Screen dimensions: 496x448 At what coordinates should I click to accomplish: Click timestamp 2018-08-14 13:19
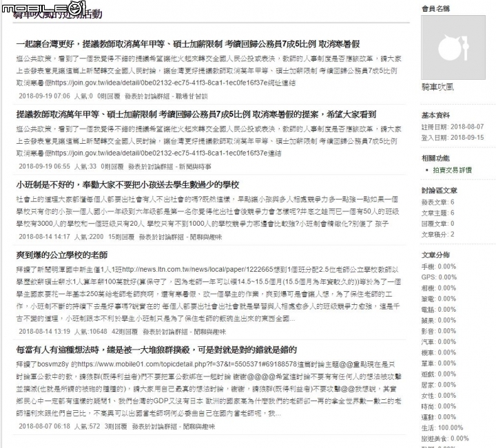[44, 332]
